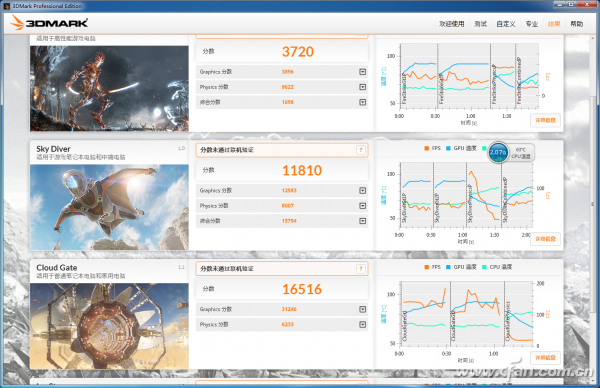Open Fire Strike detailed info button
Image resolution: width=600 pixels, height=388 pixels.
(x=545, y=120)
